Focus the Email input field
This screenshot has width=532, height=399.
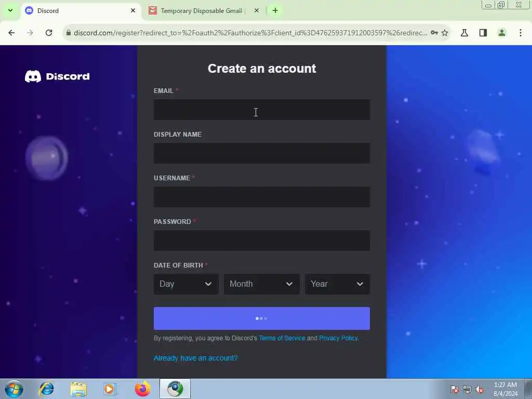262,110
